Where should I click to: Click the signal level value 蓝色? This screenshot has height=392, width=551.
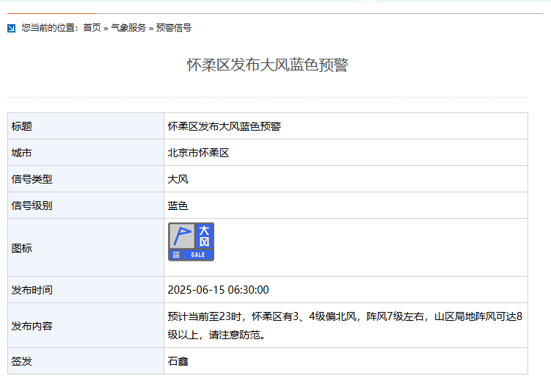(178, 206)
